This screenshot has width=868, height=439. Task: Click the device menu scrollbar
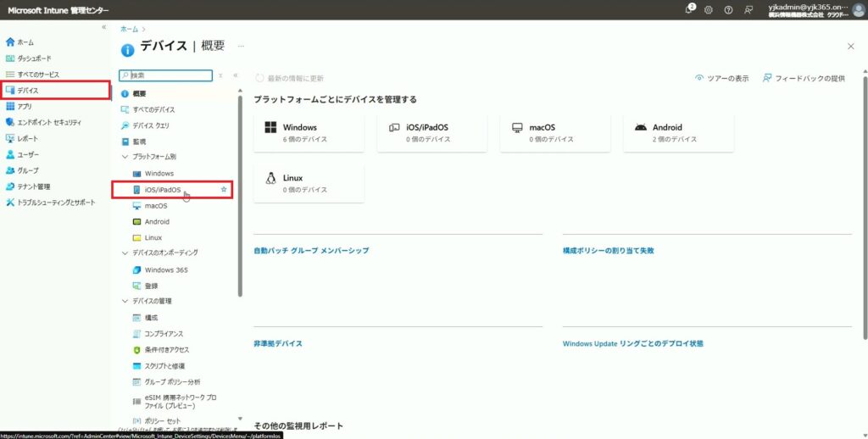tap(240, 197)
